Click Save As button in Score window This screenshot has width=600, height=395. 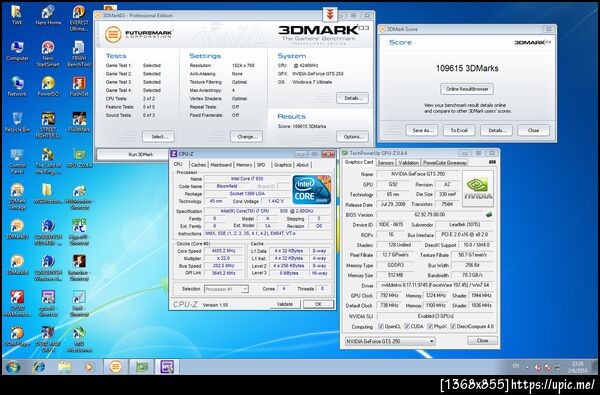click(x=422, y=130)
